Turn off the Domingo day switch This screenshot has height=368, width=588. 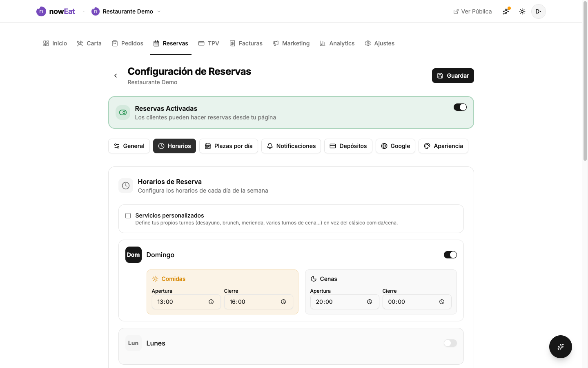click(450, 255)
